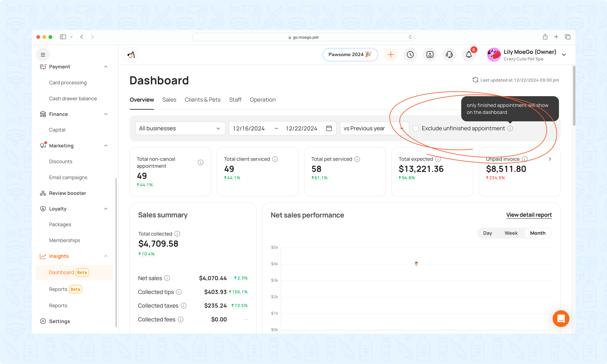
Task: Open the Clients & Pets tab
Action: (202, 100)
